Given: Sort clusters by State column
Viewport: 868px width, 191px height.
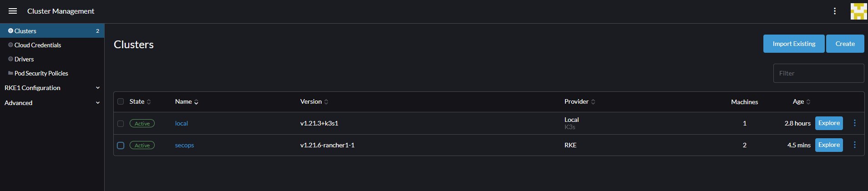Looking at the screenshot, I should (x=140, y=101).
